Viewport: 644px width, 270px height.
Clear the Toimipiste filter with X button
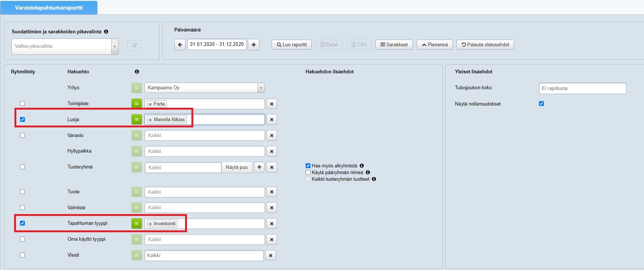[x=272, y=104]
